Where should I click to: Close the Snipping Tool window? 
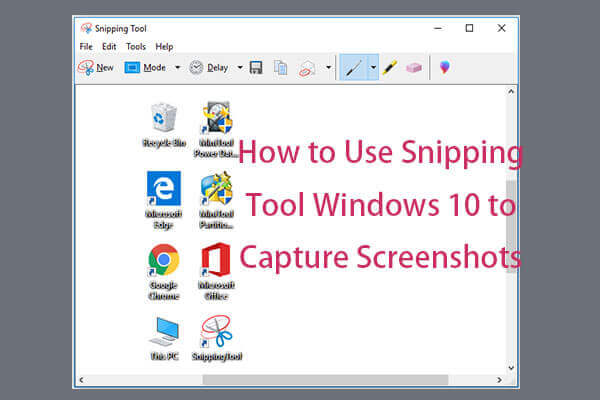pyautogui.click(x=501, y=28)
